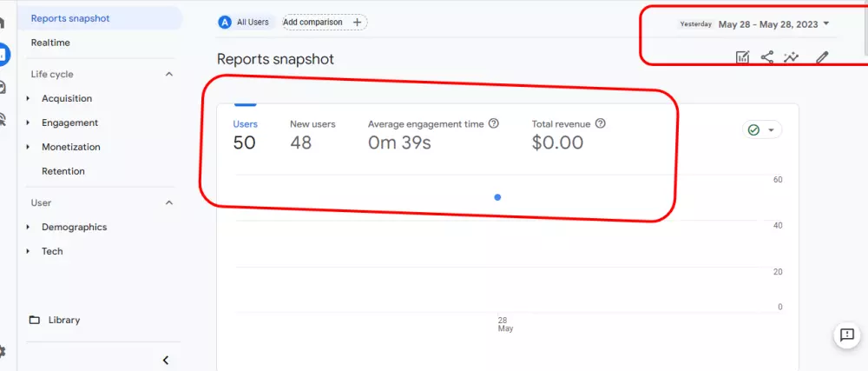Collapse the sidebar with the left chevron
868x371 pixels.
(x=166, y=360)
